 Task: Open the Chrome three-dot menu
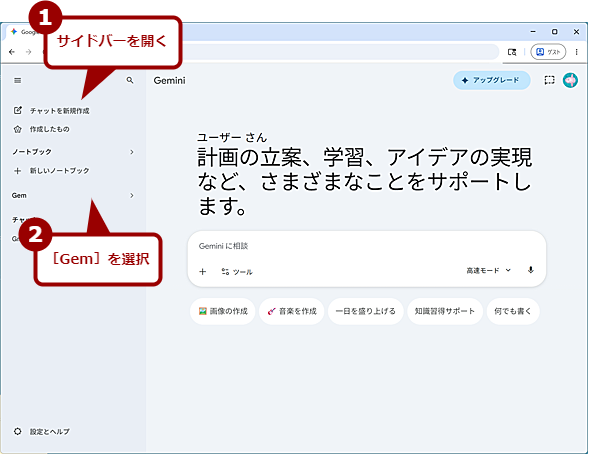(576, 52)
